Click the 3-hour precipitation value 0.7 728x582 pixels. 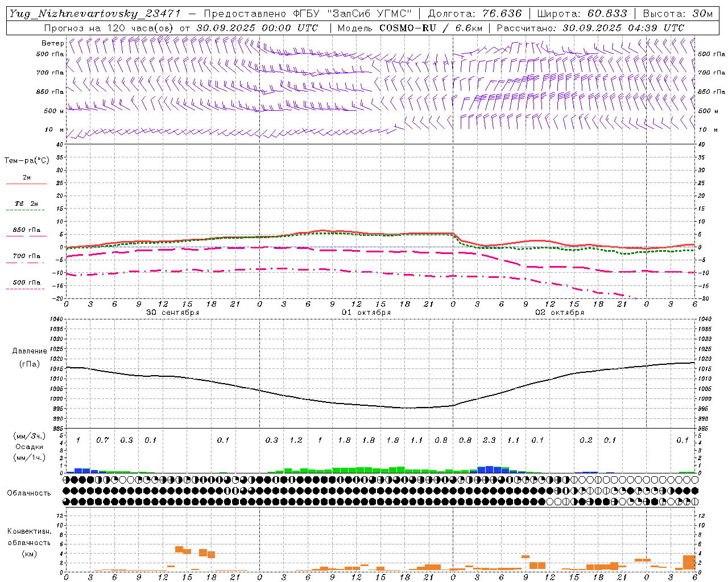[x=102, y=440]
